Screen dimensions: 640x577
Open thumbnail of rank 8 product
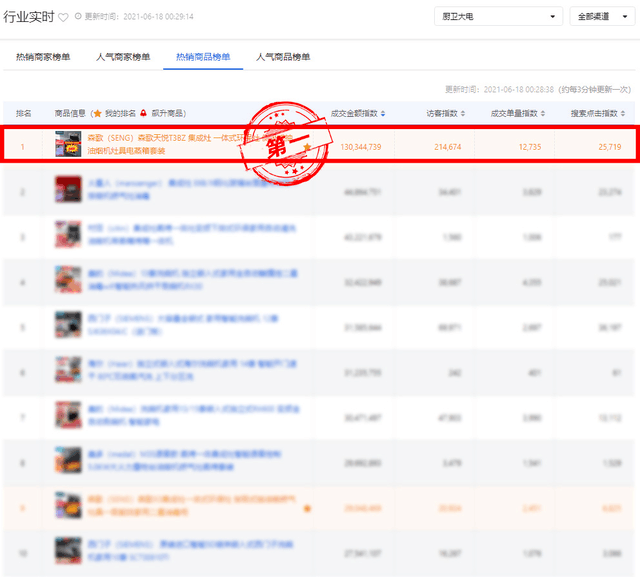click(x=68, y=460)
